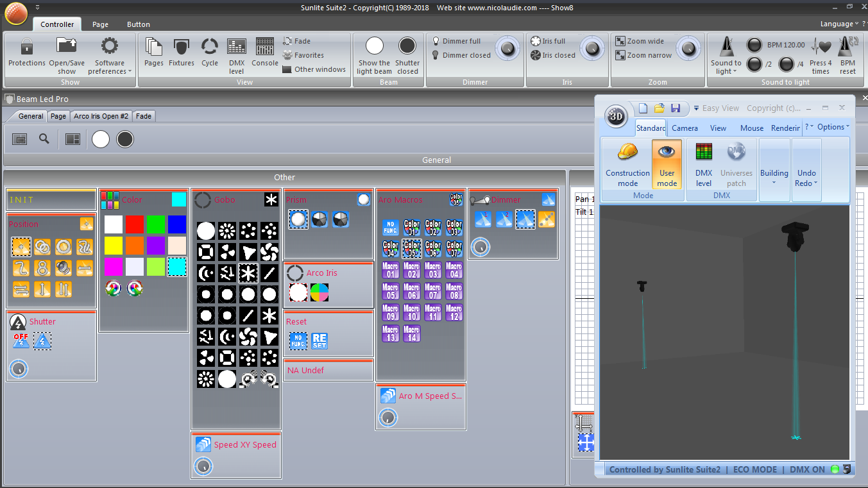
Task: Enable Zoom wide
Action: (x=640, y=41)
